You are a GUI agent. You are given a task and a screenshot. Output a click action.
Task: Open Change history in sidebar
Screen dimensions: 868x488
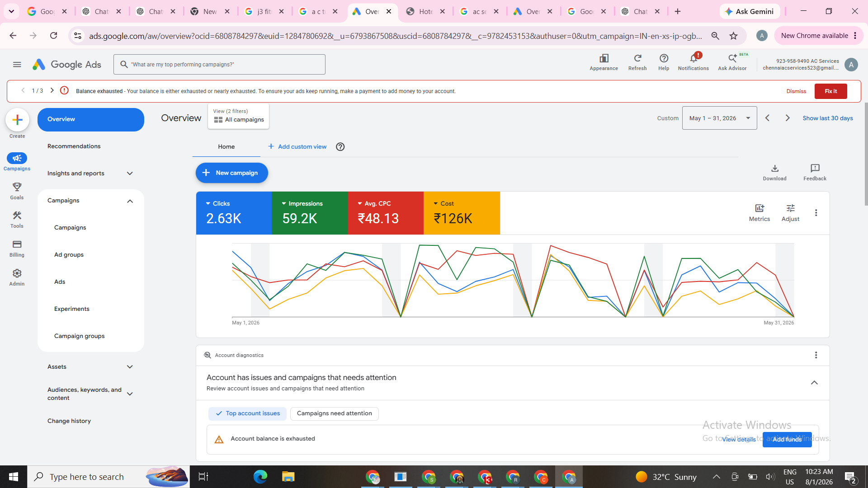pyautogui.click(x=69, y=421)
